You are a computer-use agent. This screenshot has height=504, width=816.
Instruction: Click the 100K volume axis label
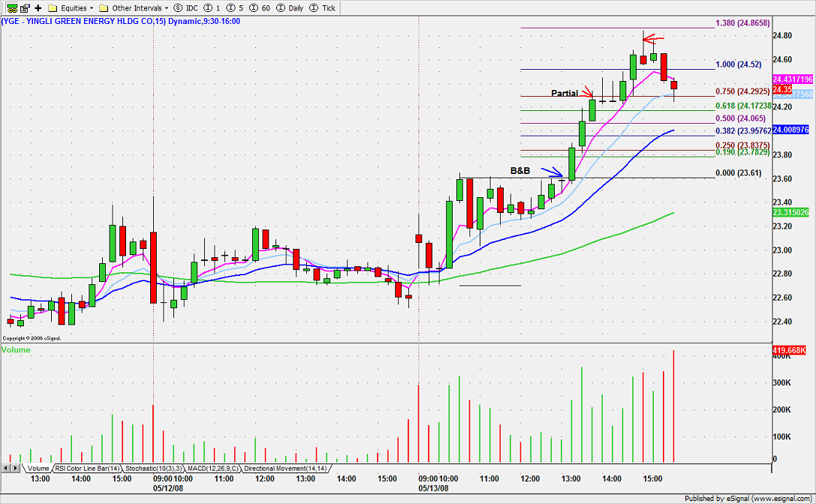[782, 437]
